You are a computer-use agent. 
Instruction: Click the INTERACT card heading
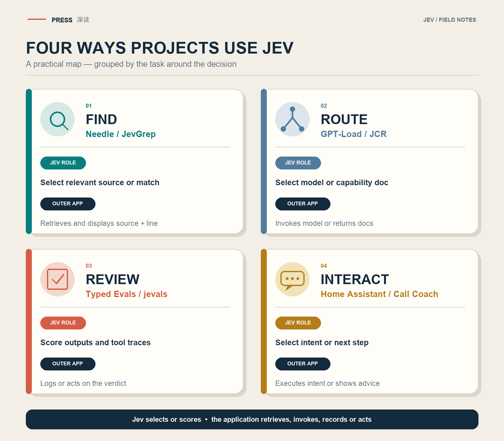355,280
